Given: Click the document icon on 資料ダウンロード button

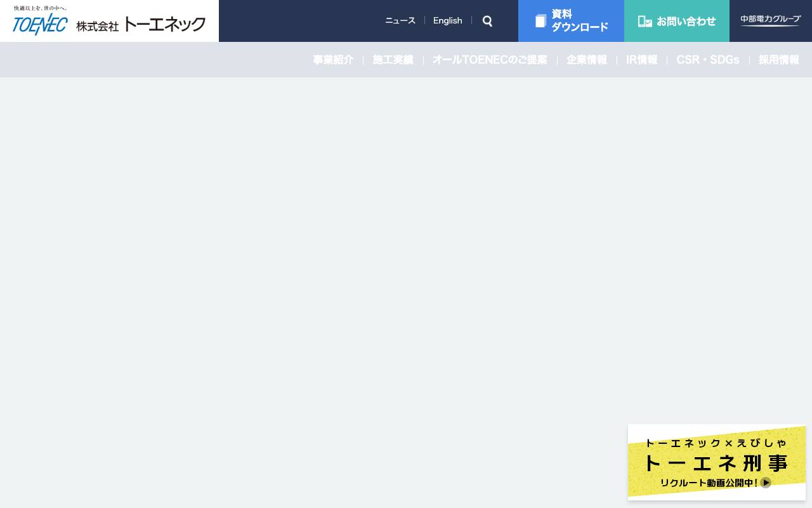Looking at the screenshot, I should coord(540,20).
